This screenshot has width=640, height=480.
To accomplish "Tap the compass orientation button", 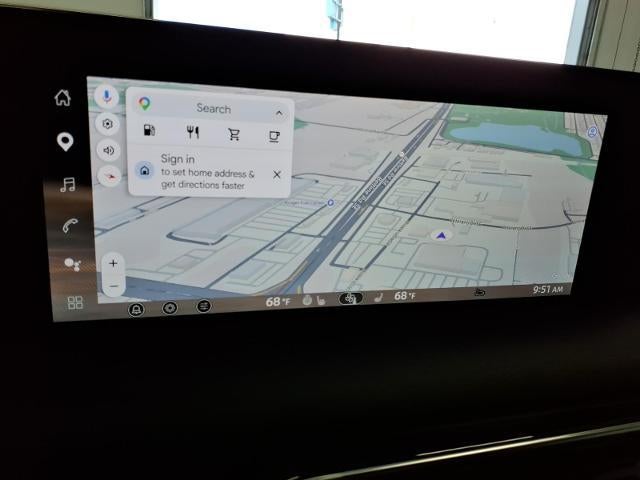I will tap(109, 176).
